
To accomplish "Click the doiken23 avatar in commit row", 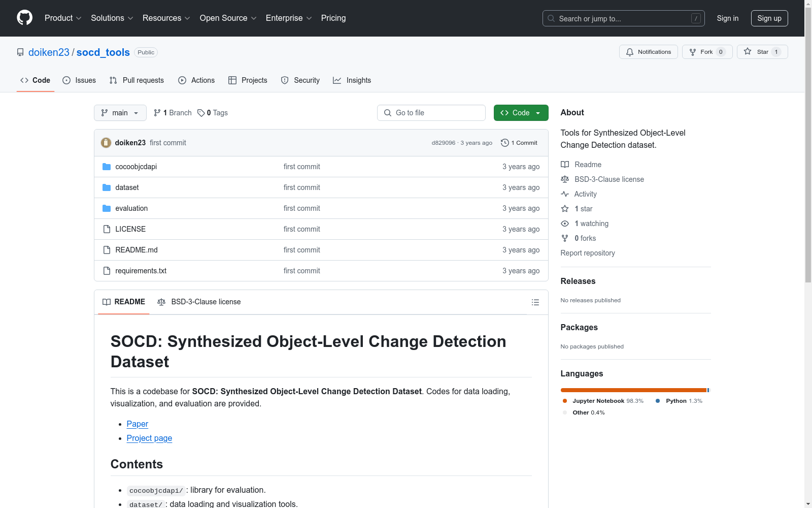I will tap(106, 143).
